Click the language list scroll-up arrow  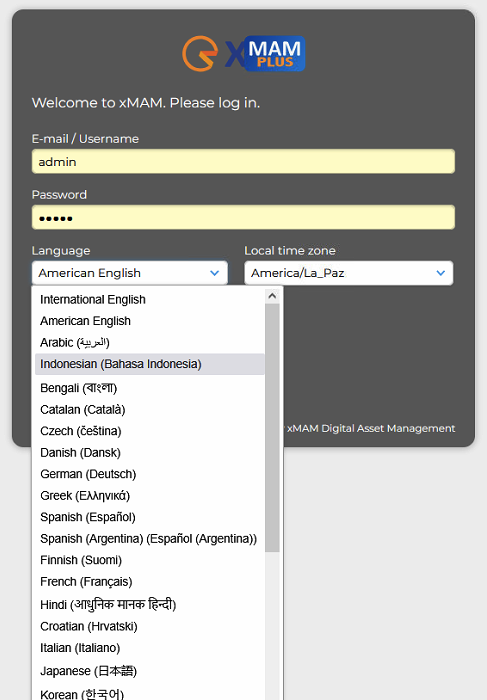coord(272,296)
